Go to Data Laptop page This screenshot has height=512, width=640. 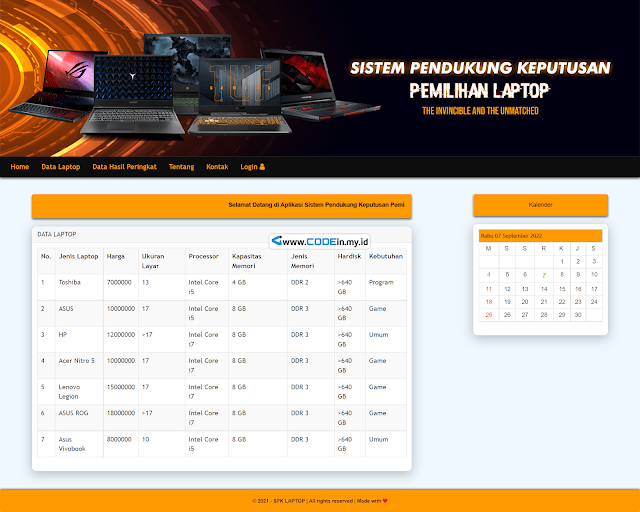click(60, 167)
